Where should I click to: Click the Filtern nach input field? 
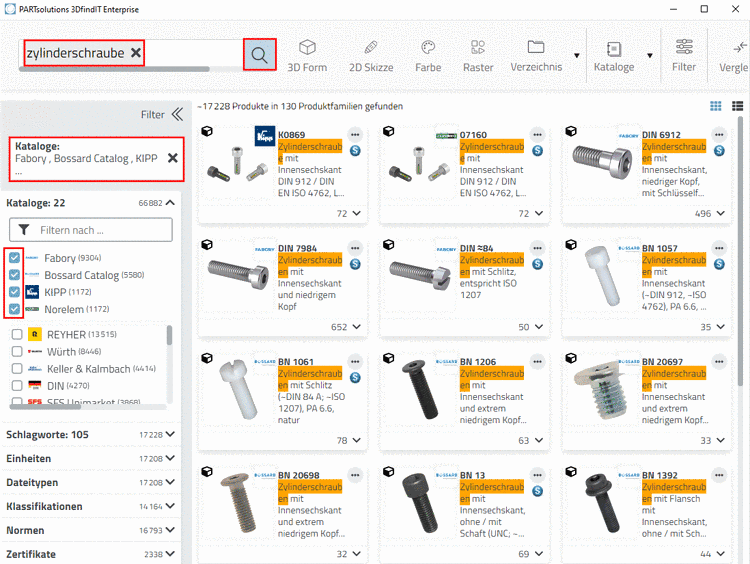tap(91, 230)
